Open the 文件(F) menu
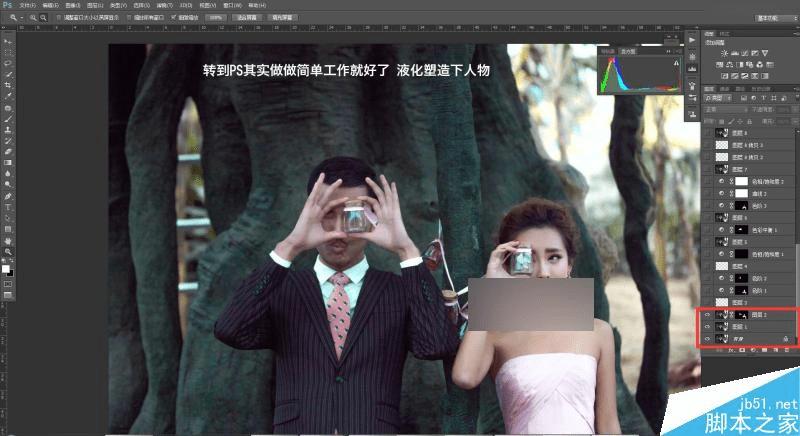 pos(28,5)
